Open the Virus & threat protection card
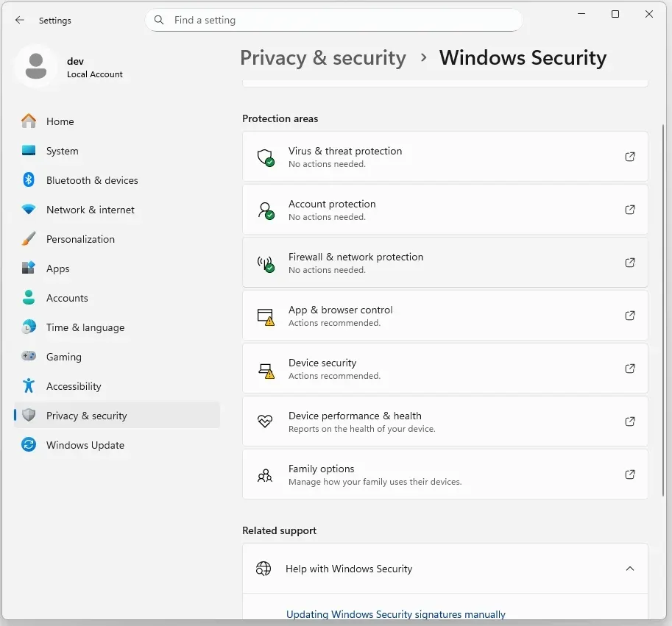This screenshot has height=626, width=672. click(x=445, y=157)
